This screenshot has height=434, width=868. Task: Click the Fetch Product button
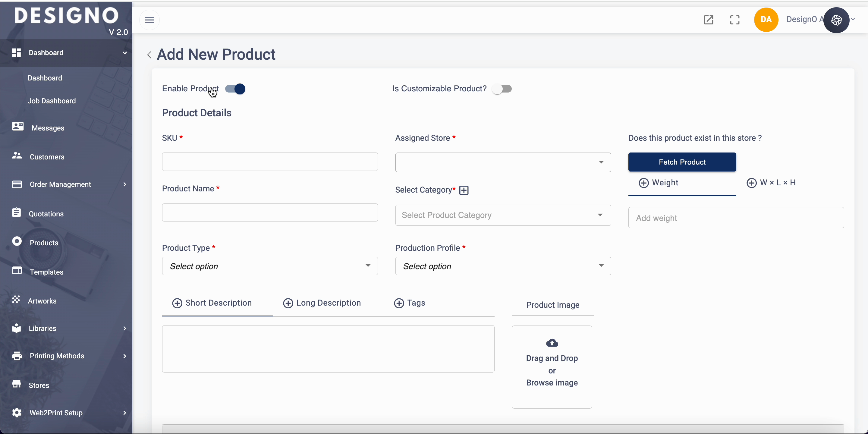(x=682, y=162)
